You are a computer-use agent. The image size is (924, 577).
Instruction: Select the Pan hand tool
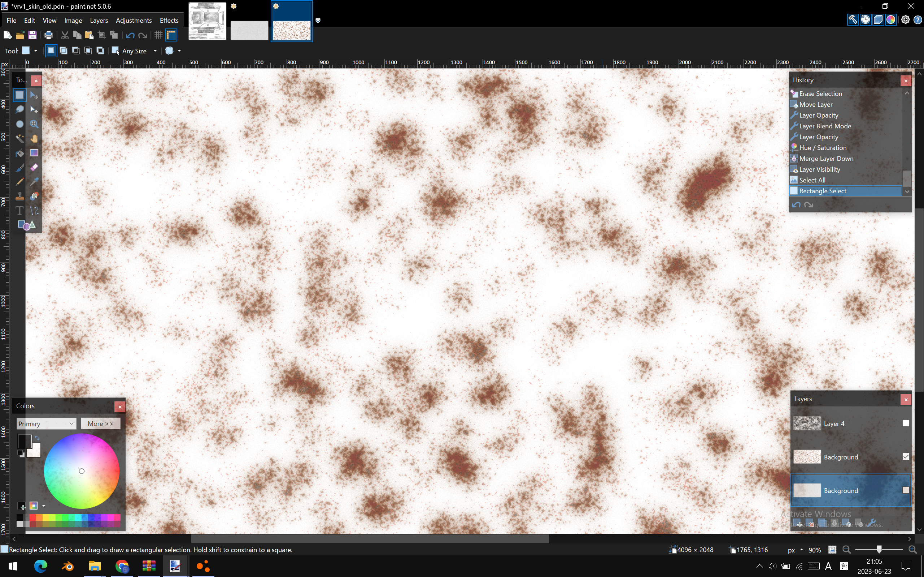(34, 138)
